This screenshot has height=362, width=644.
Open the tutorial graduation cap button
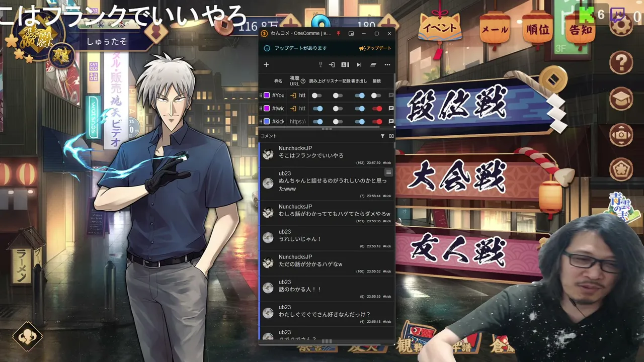tap(621, 99)
